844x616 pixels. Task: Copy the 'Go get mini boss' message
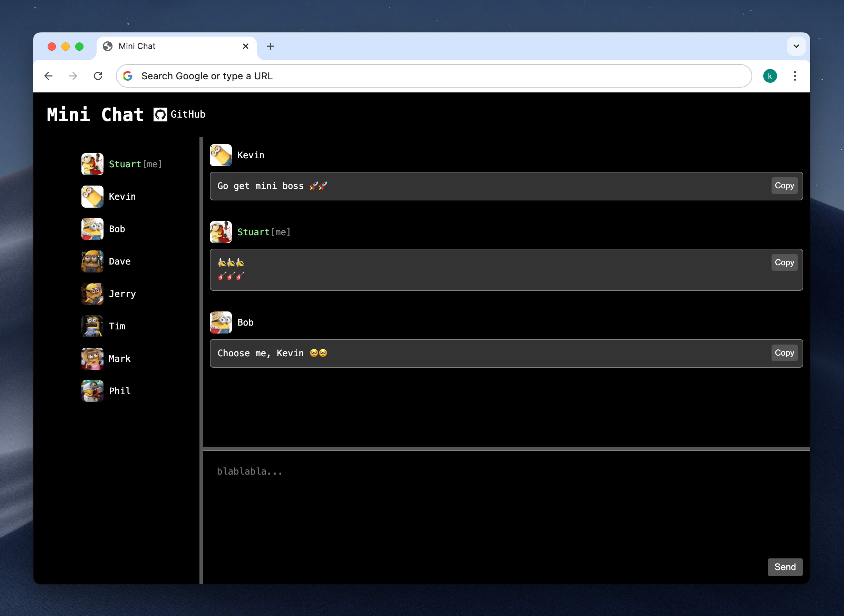pyautogui.click(x=784, y=185)
